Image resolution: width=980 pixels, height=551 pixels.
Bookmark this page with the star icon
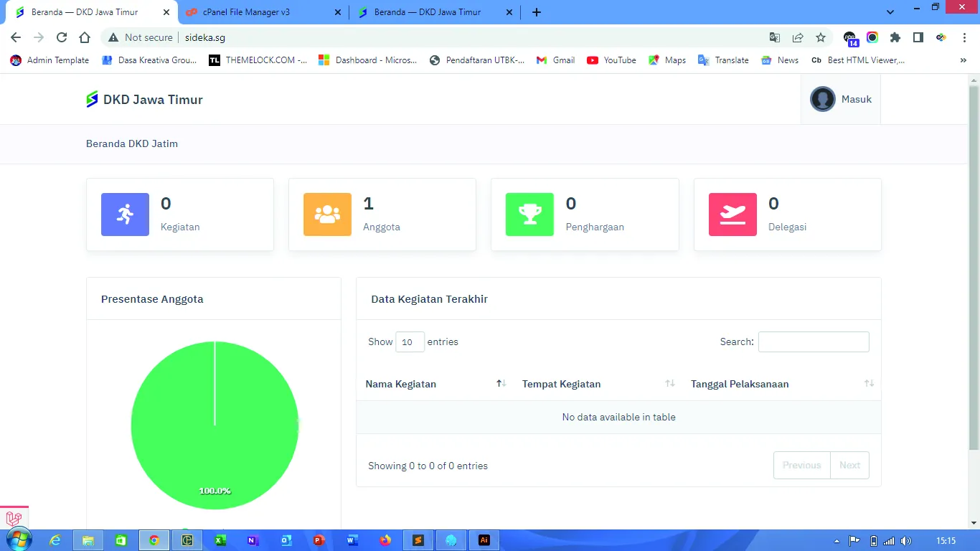(x=821, y=37)
